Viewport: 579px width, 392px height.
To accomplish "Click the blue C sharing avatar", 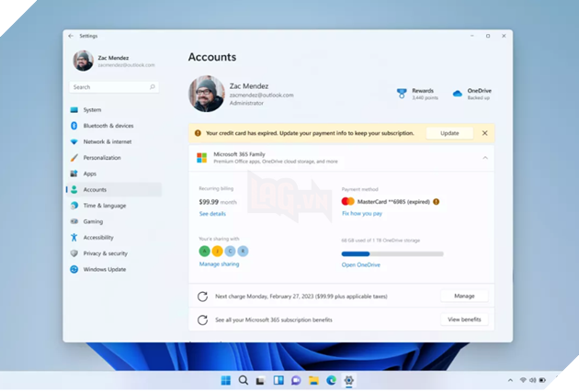I will [x=230, y=252].
